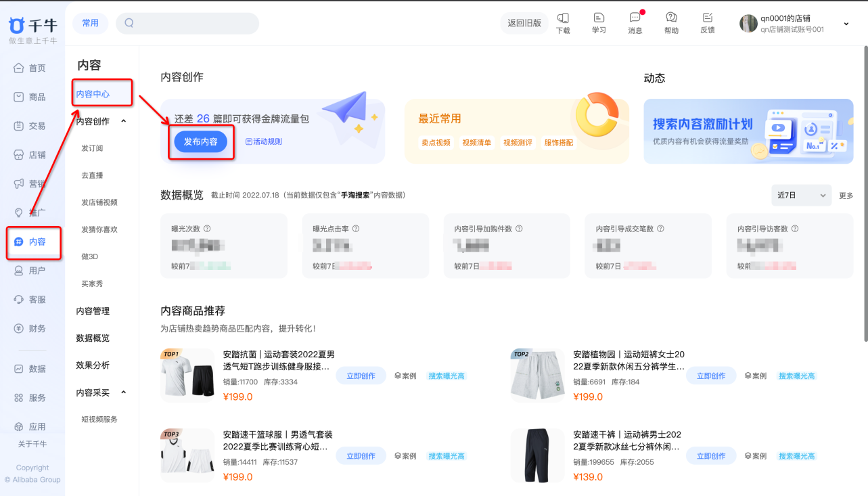Select 发店铺视频 submenu item
This screenshot has height=496, width=868.
[99, 202]
